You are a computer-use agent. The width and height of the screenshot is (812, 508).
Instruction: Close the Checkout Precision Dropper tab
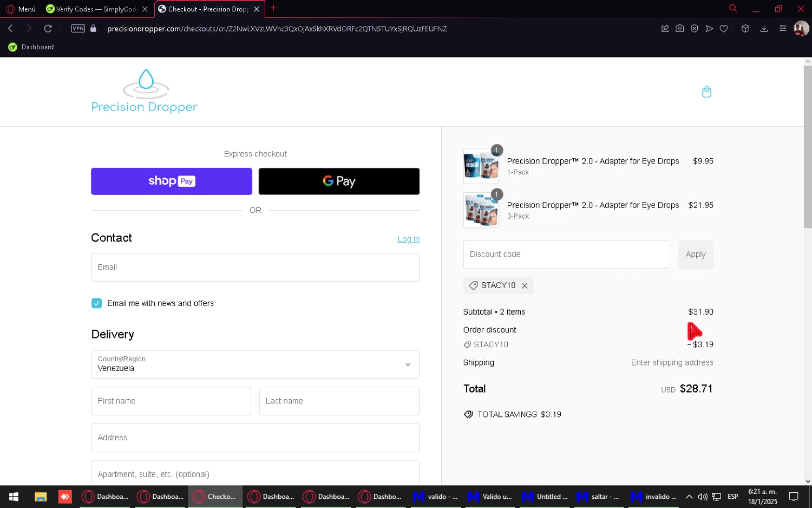[x=257, y=9]
